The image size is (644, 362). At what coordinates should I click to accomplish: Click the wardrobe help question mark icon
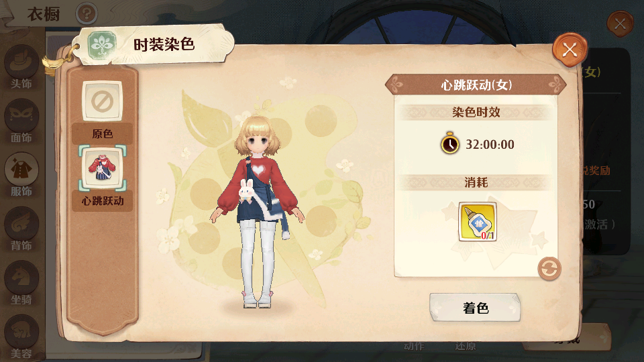point(87,13)
